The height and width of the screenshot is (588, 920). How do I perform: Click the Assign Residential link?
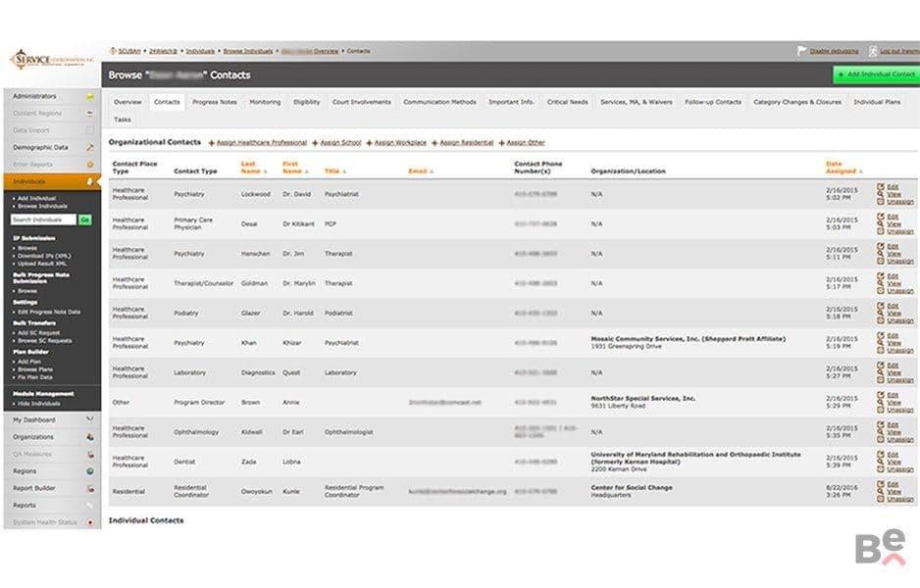pos(467,143)
